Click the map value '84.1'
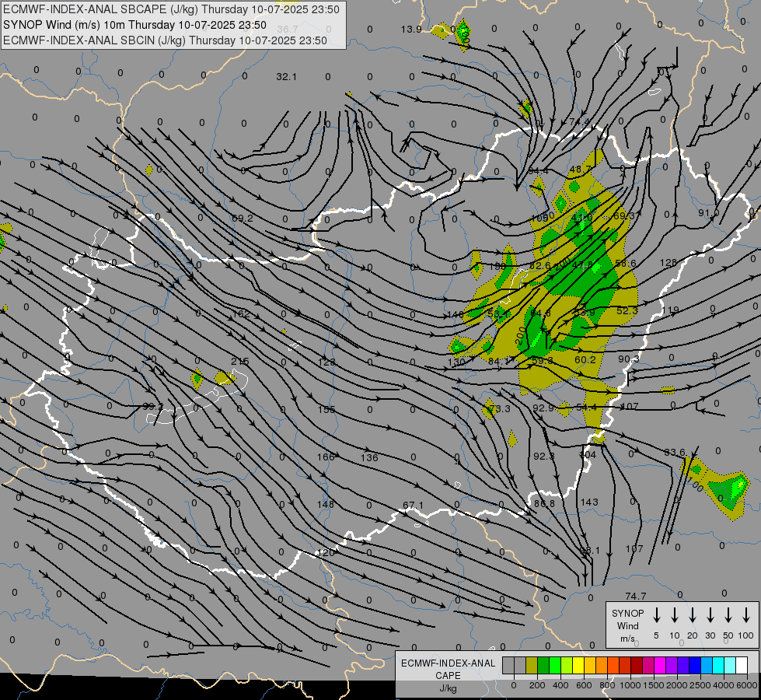The height and width of the screenshot is (700, 761). point(499,361)
